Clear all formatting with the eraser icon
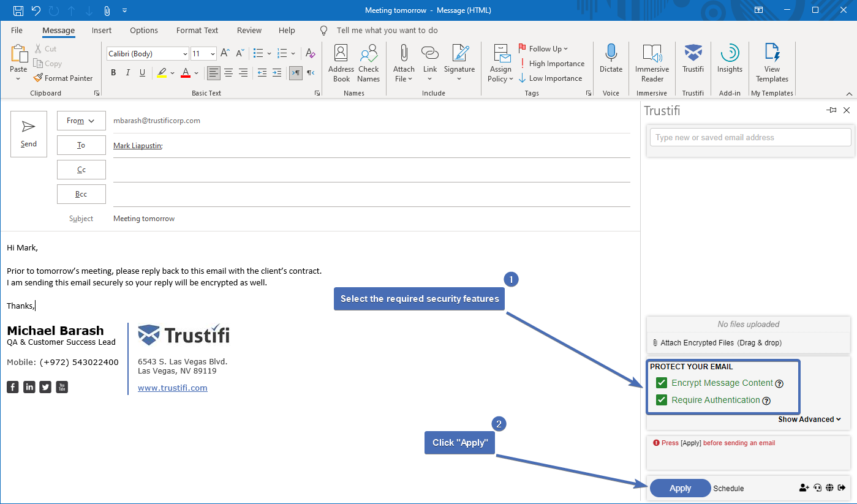 point(311,53)
